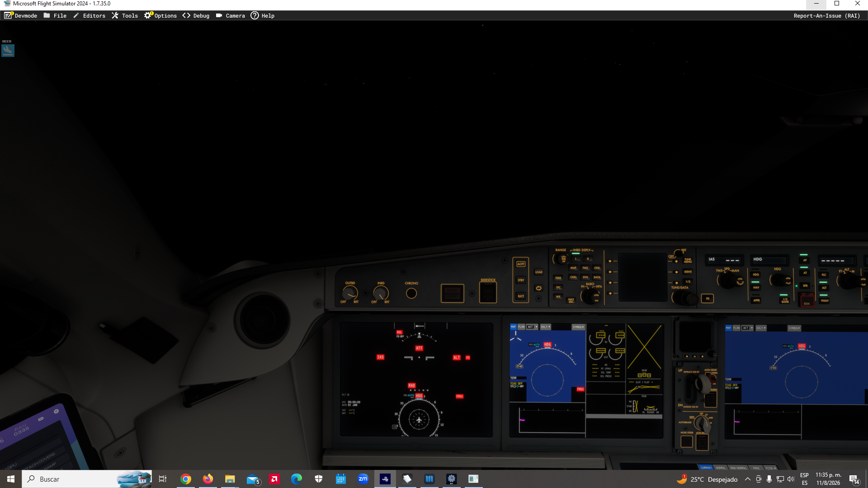Open ACT dropdown on center display
The height and width of the screenshot is (488, 868).
tap(532, 327)
